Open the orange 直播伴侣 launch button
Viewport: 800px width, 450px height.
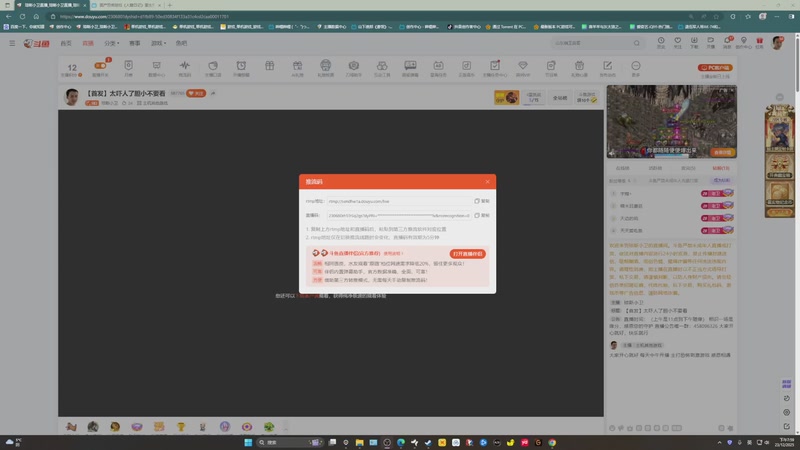tap(467, 254)
